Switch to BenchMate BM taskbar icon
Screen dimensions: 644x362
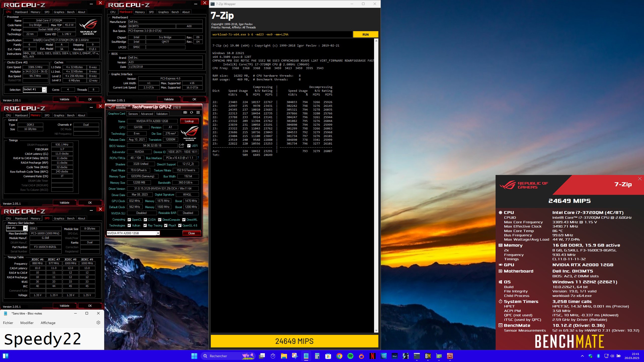pyautogui.click(x=428, y=356)
